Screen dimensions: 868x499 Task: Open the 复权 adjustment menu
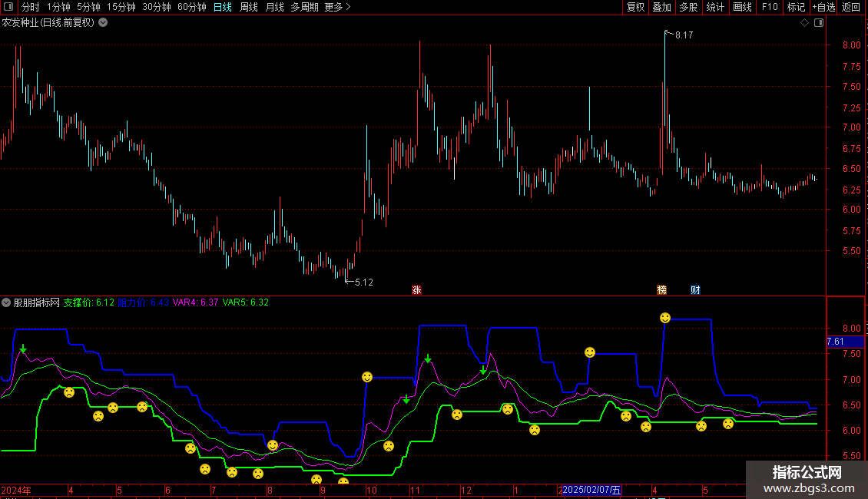[x=635, y=7]
